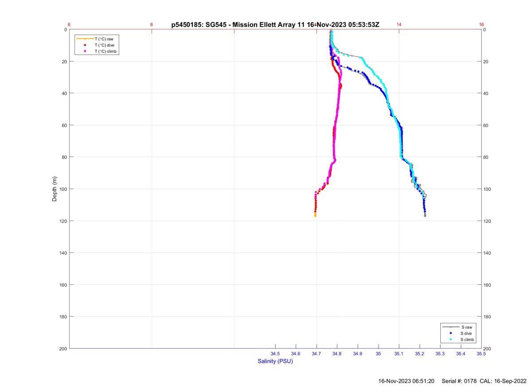Image resolution: width=532 pixels, height=392 pixels.
Task: Click the gray S raw legend line marker
Action: (450, 327)
